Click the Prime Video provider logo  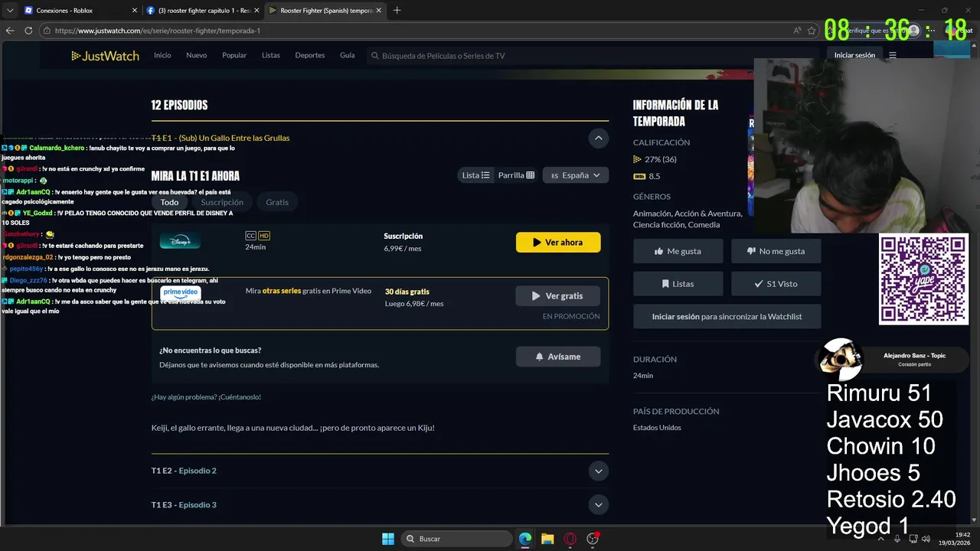pyautogui.click(x=180, y=295)
